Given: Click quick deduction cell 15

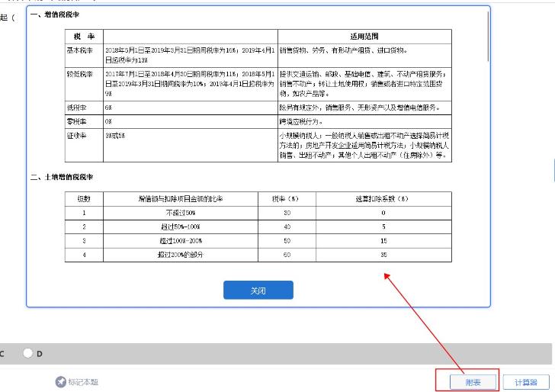Looking at the screenshot, I should pos(383,241).
